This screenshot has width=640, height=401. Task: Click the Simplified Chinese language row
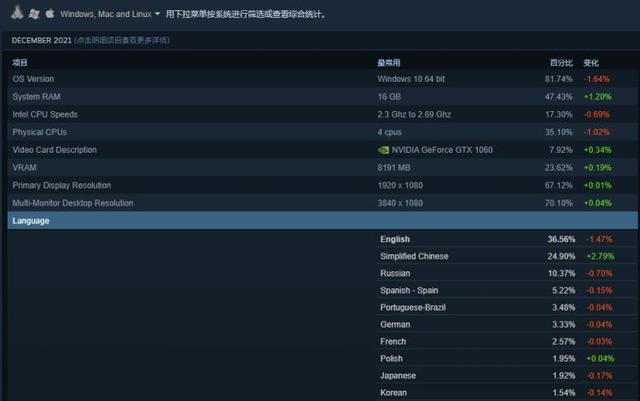coord(506,256)
